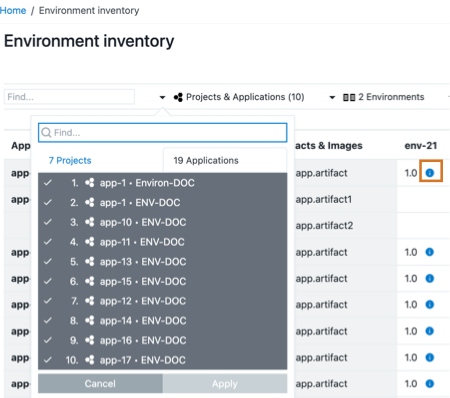Collapse the Projects & Applications dropdown arrow
The image size is (450, 398).
[162, 97]
